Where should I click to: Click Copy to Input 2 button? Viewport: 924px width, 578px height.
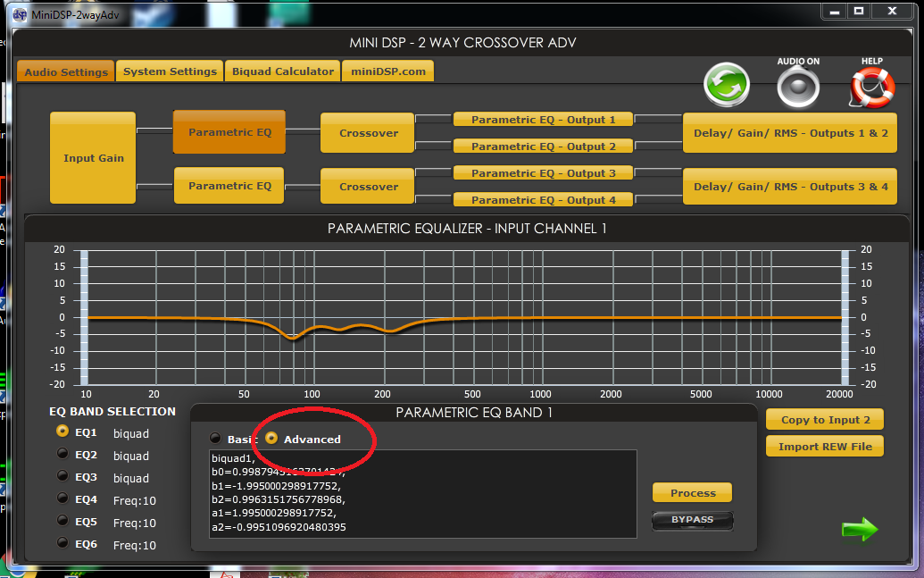(825, 419)
